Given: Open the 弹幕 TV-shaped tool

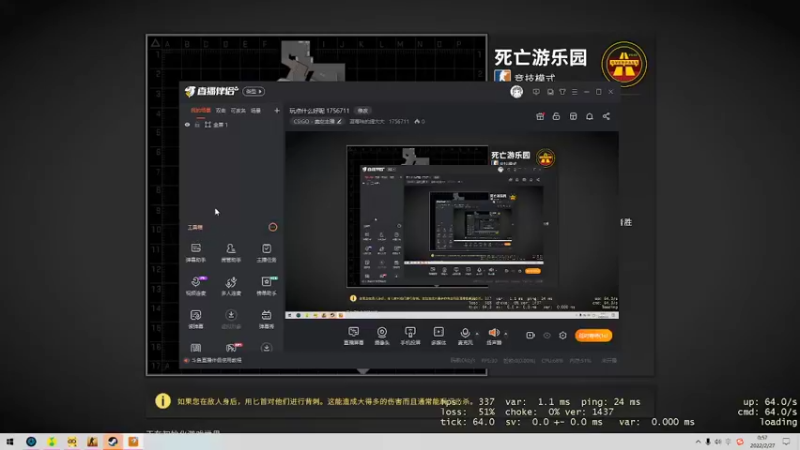Looking at the screenshot, I should point(266,319).
